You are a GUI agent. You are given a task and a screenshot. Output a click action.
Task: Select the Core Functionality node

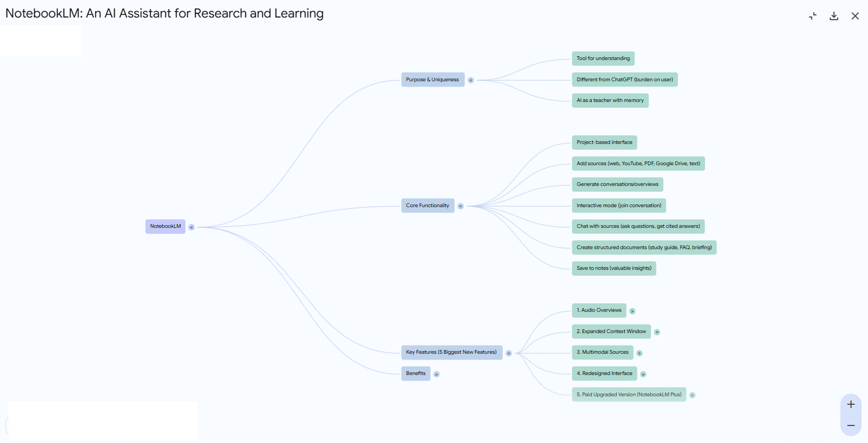(x=428, y=206)
